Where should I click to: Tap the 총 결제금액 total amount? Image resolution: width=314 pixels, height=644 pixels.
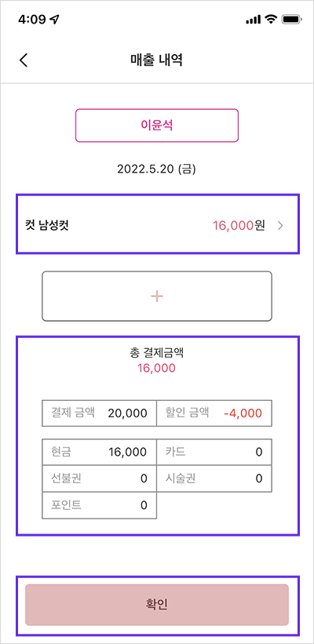click(156, 368)
